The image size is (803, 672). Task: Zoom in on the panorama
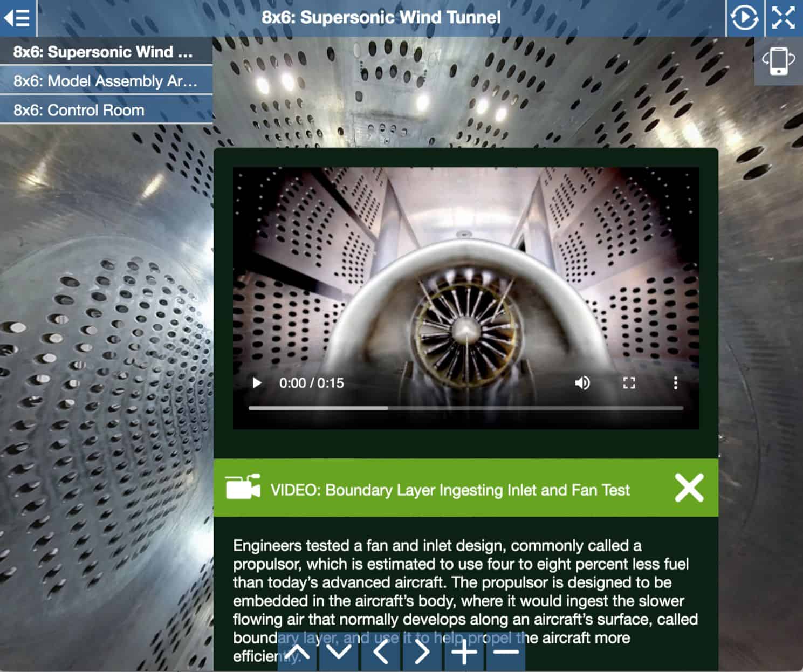[x=464, y=653]
